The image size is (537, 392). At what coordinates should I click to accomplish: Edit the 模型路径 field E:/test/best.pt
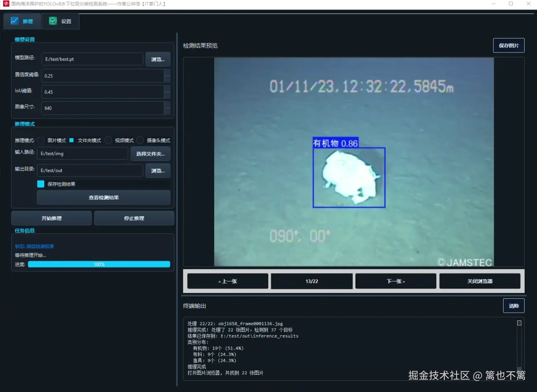(x=92, y=59)
